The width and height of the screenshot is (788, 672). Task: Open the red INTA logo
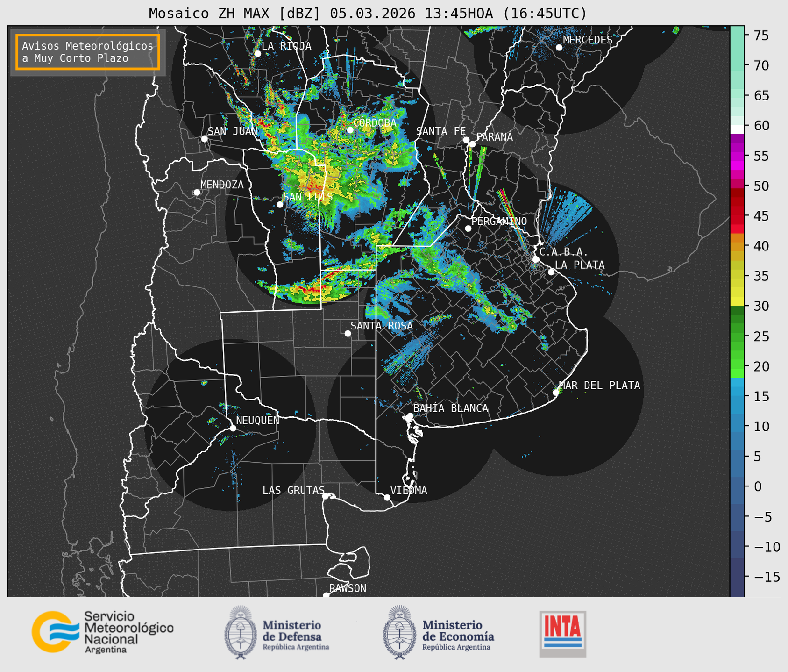tap(562, 633)
